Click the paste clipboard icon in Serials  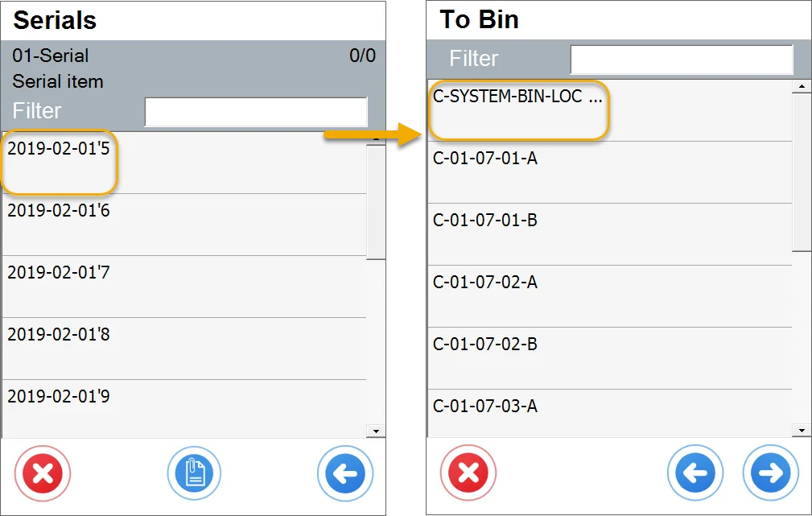194,473
